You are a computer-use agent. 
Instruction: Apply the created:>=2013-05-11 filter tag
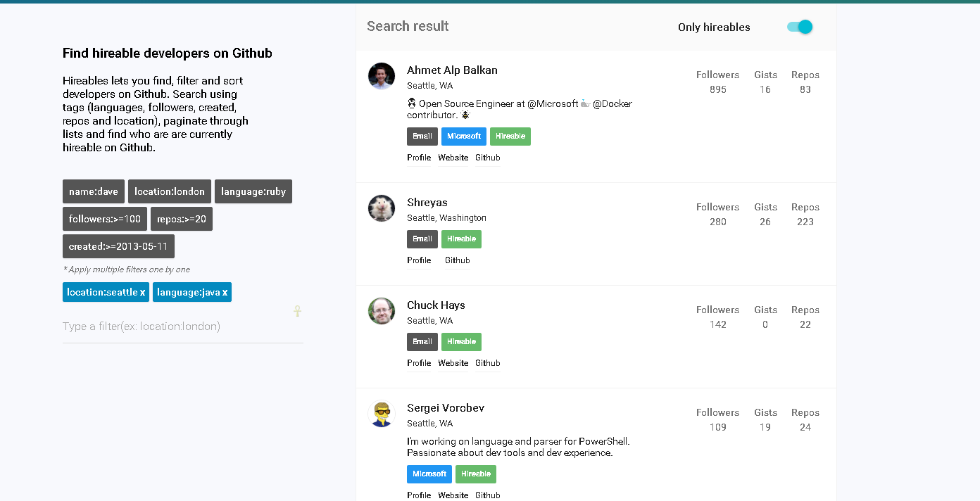(118, 246)
